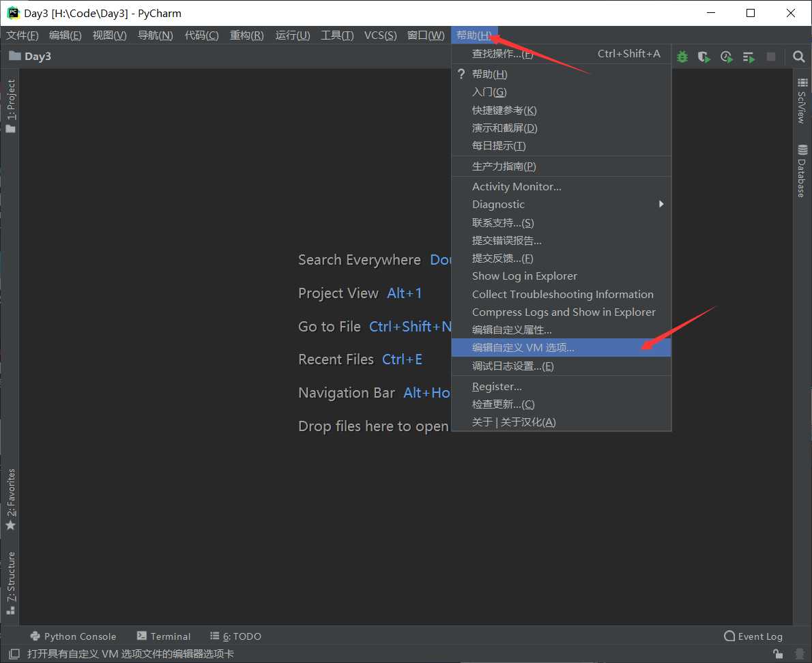Viewport: 812px width, 663px height.
Task: Click the Concurrency diagram run icon
Action: tap(749, 57)
